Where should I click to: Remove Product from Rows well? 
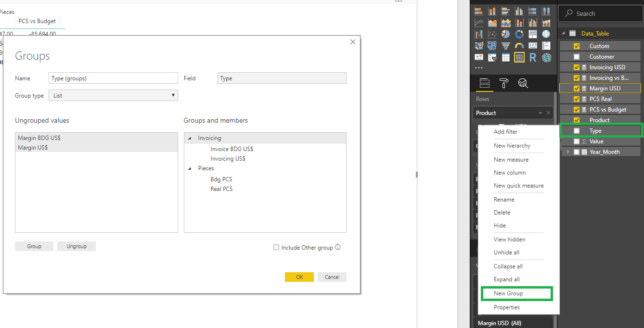point(548,113)
